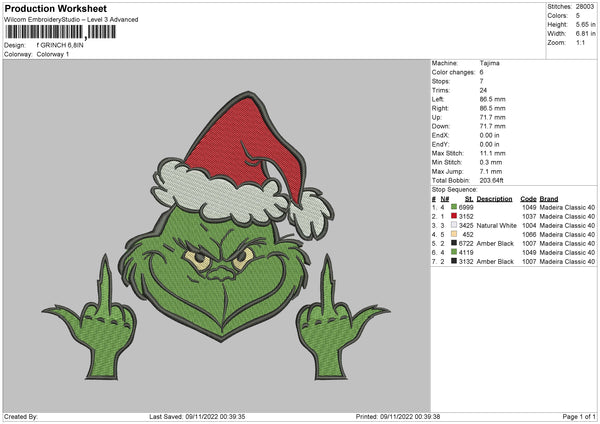The height and width of the screenshot is (424, 600).
Task: Click the 'Last Saved: 09/11/2022 00:39:35' text
Action: [197, 416]
